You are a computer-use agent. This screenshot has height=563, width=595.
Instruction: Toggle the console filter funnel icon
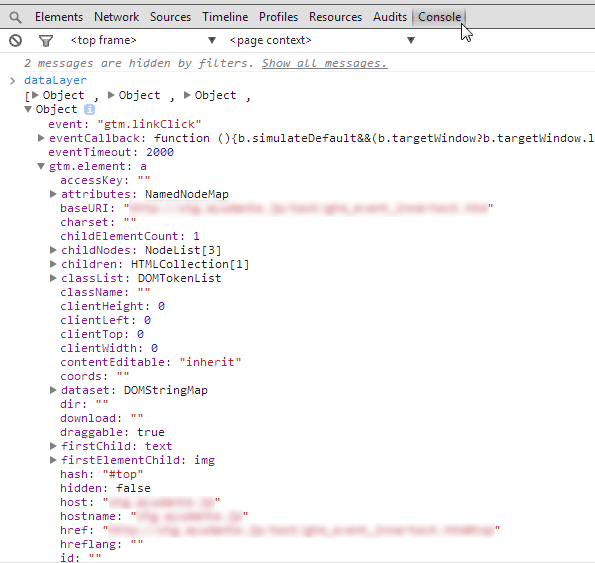[46, 41]
